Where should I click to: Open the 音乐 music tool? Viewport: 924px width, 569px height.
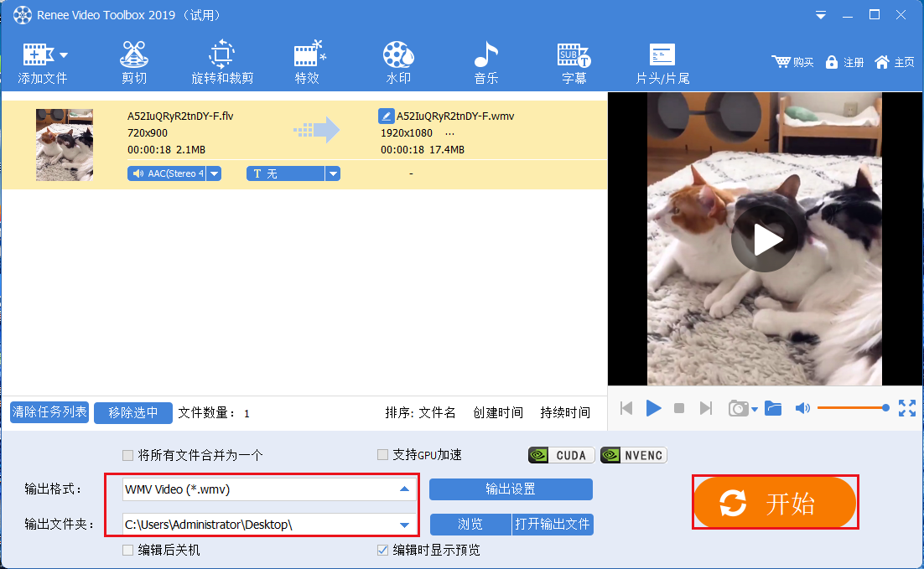coord(486,63)
